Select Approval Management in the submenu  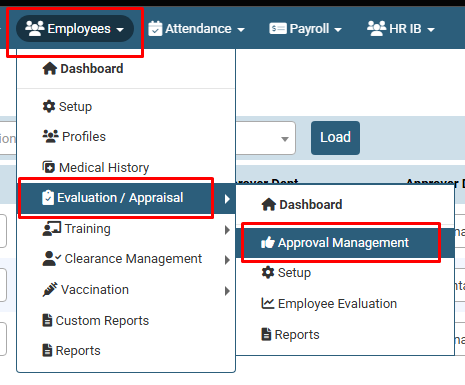click(345, 243)
